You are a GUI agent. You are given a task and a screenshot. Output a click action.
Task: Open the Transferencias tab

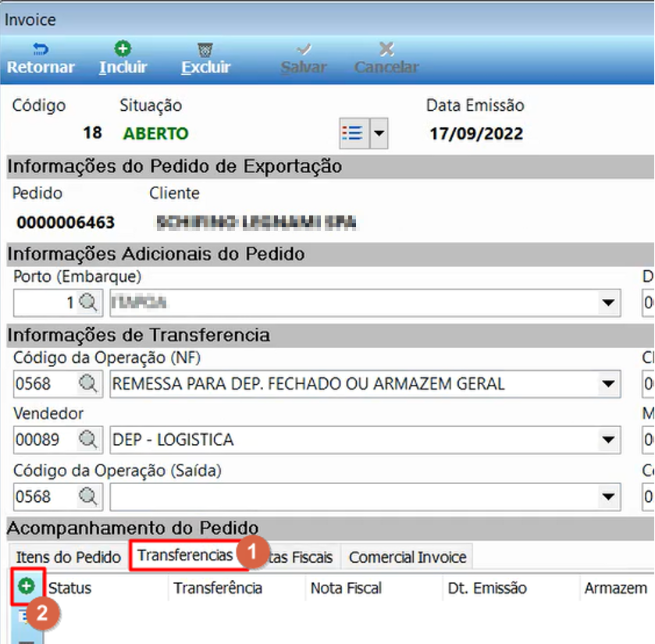185,556
